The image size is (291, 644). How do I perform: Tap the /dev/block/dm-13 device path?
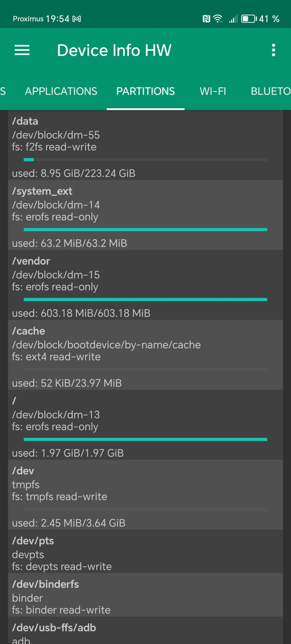56,415
